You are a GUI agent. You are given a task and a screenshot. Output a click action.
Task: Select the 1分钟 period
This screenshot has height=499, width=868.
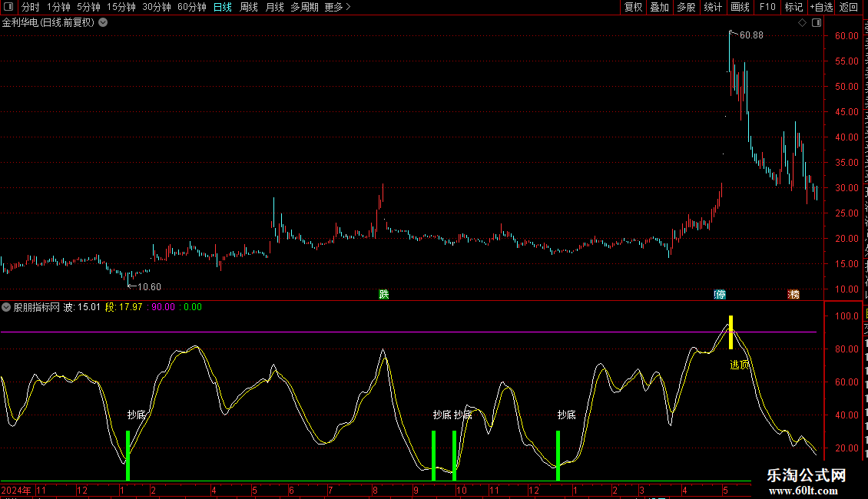tap(58, 7)
